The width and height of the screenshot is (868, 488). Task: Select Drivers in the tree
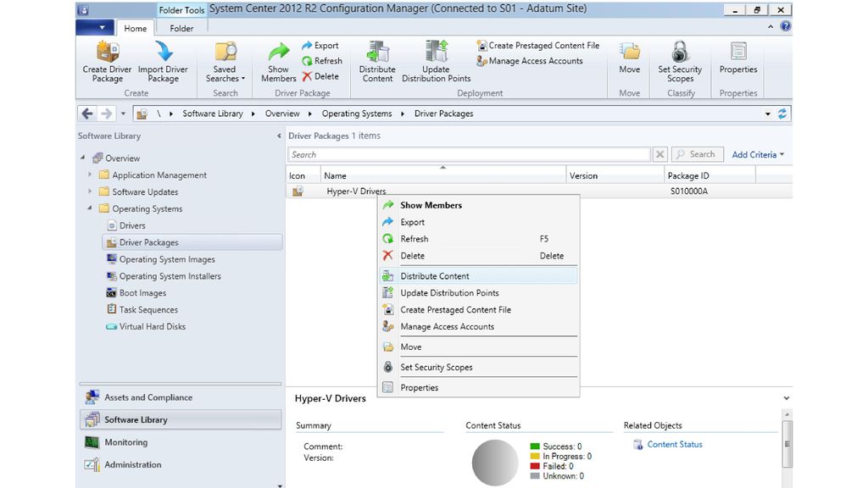pos(132,225)
